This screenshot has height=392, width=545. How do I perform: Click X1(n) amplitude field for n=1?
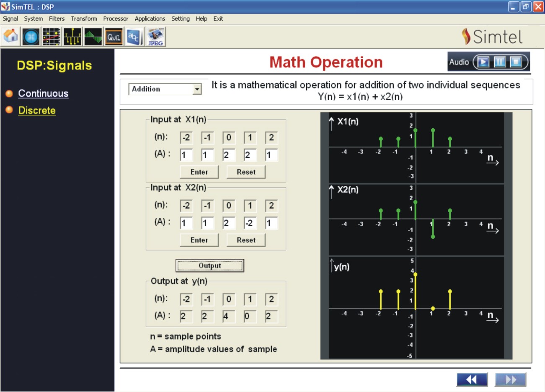pyautogui.click(x=250, y=155)
